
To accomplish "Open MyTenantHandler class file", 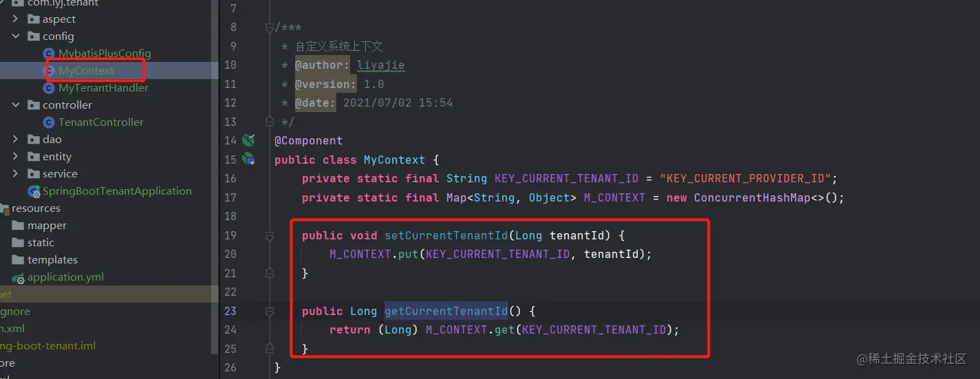I will (x=103, y=88).
